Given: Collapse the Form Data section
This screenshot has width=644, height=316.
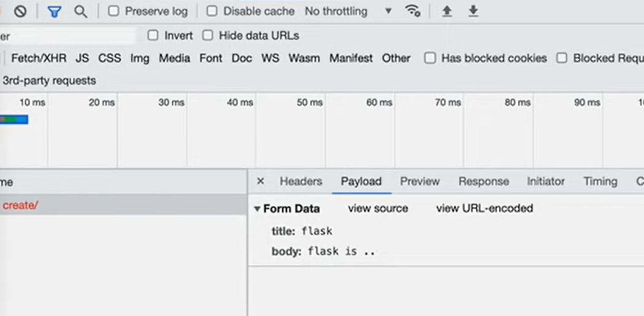Looking at the screenshot, I should 257,208.
